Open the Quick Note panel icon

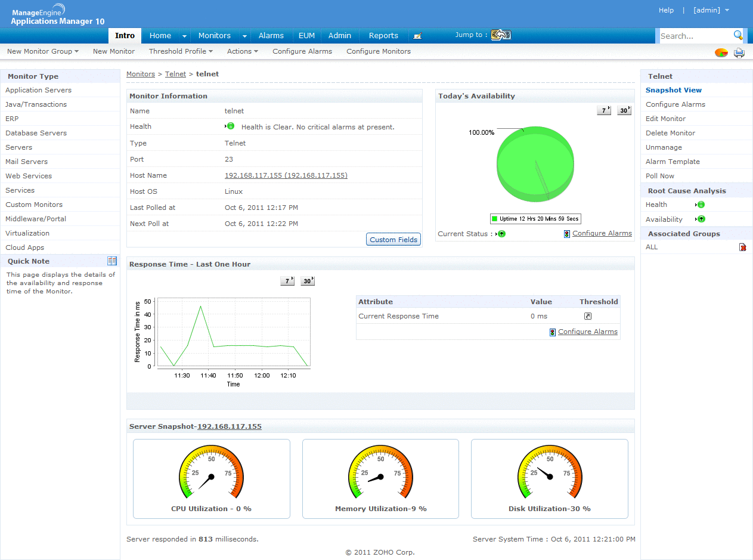pos(112,261)
